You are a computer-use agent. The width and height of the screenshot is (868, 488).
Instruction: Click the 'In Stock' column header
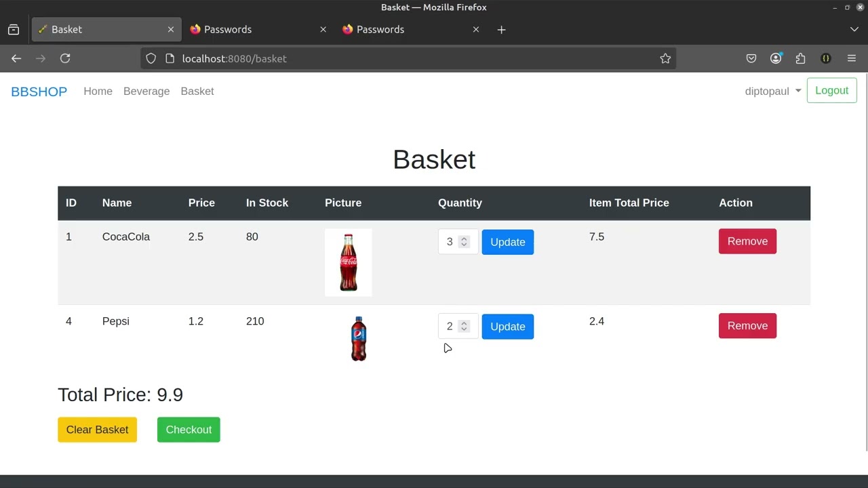click(267, 203)
